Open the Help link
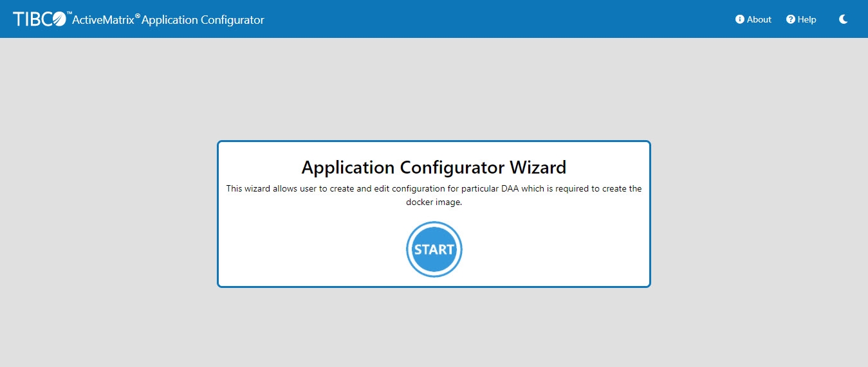Viewport: 868px width, 367px height. pyautogui.click(x=801, y=19)
